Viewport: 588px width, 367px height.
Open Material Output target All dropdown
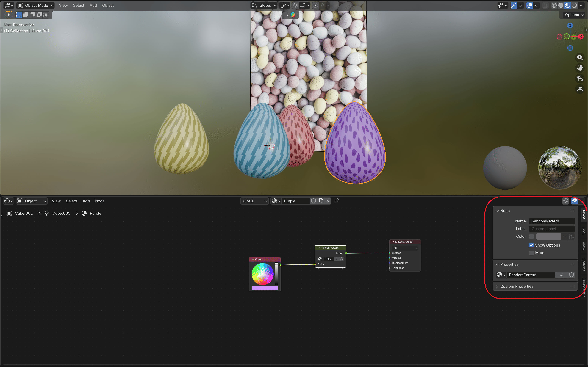[x=405, y=248]
